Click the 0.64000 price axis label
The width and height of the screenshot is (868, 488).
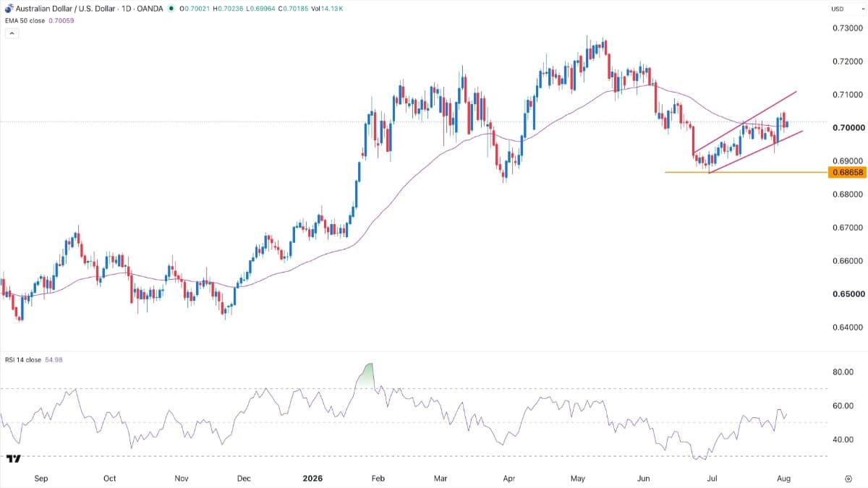pos(848,328)
